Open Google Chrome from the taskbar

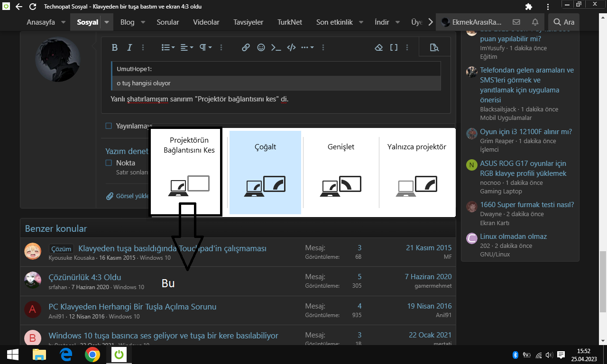92,355
